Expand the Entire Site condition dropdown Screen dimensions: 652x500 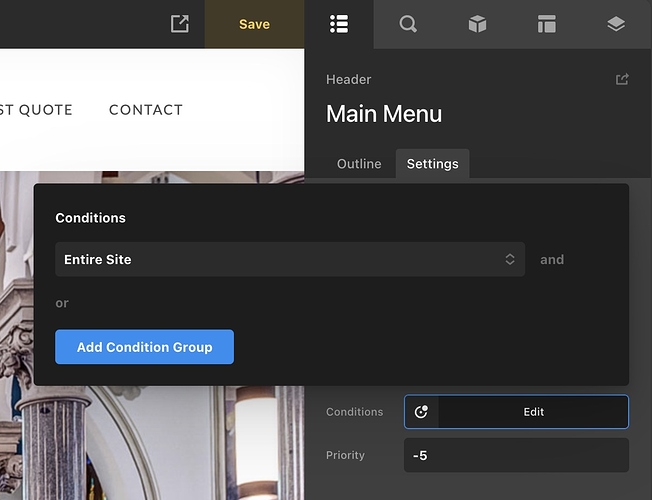(x=290, y=259)
